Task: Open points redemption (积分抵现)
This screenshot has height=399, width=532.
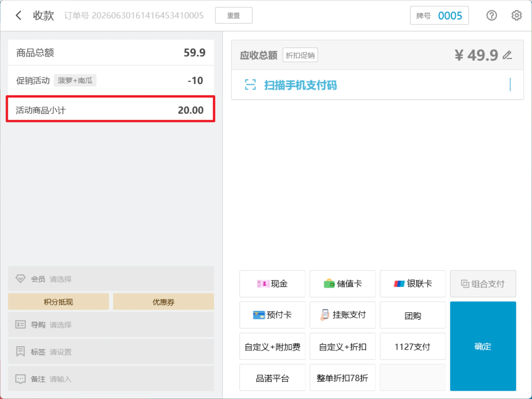Action: (58, 302)
